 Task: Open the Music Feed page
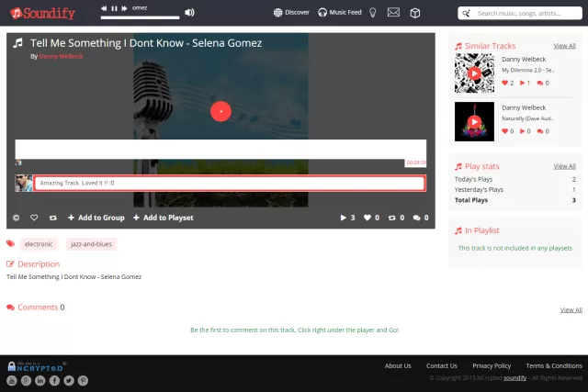pos(340,12)
